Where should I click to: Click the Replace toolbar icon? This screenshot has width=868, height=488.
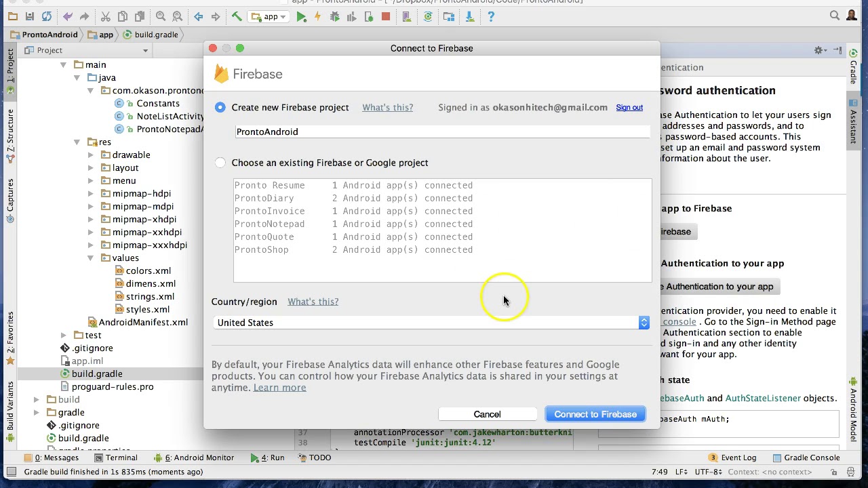(x=177, y=16)
